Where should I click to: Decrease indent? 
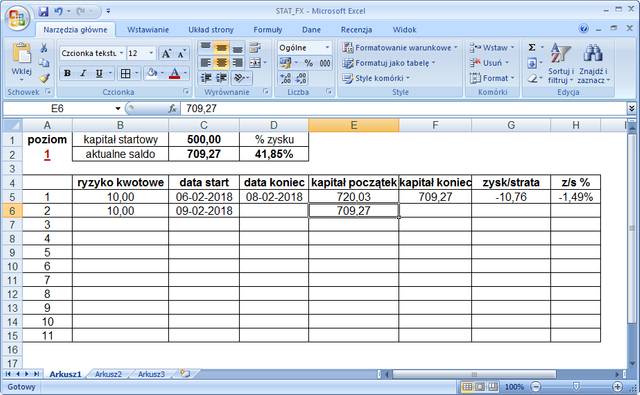(x=205, y=78)
